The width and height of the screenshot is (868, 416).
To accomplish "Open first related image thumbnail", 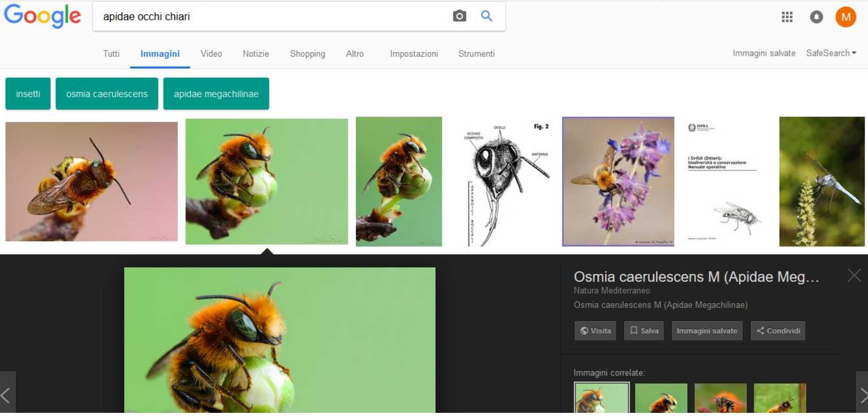I will point(602,398).
